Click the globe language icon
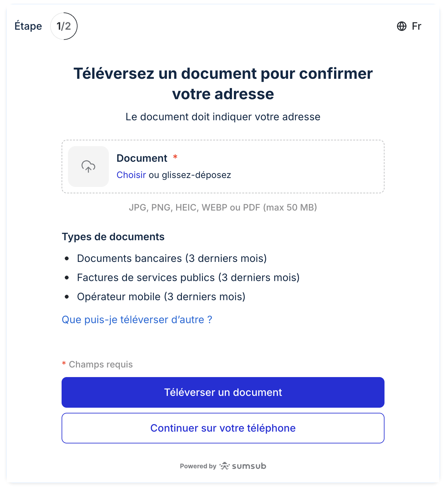Viewport: 448px width, 490px height. [402, 26]
